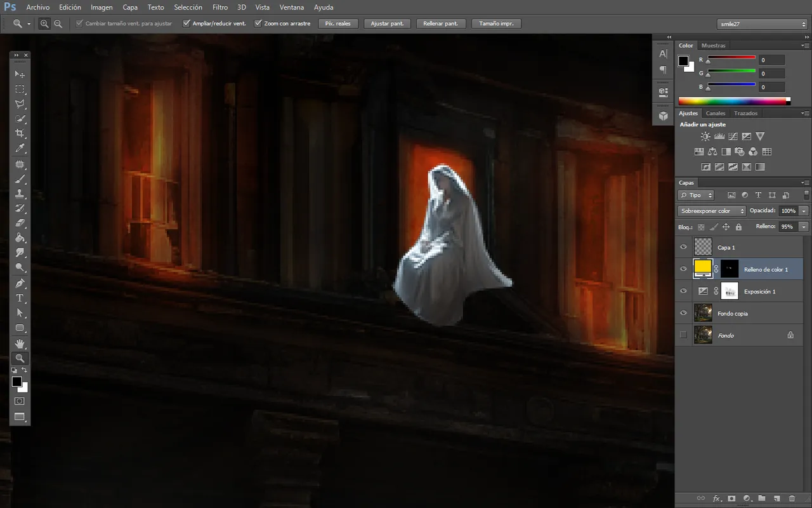Select the Crop tool
The height and width of the screenshot is (508, 812).
tap(20, 133)
